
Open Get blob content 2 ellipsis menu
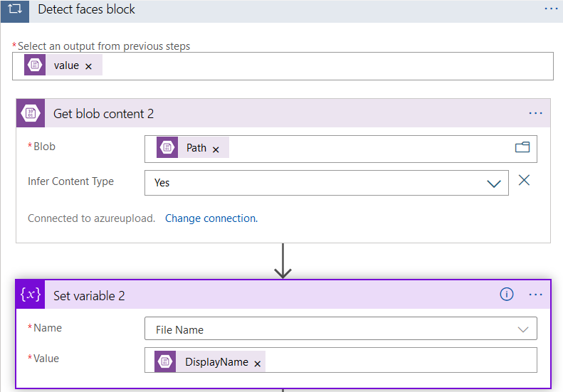(535, 113)
